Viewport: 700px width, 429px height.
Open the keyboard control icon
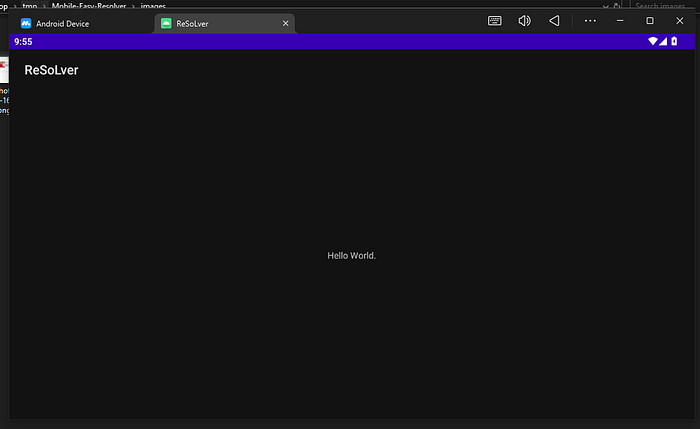(x=495, y=21)
